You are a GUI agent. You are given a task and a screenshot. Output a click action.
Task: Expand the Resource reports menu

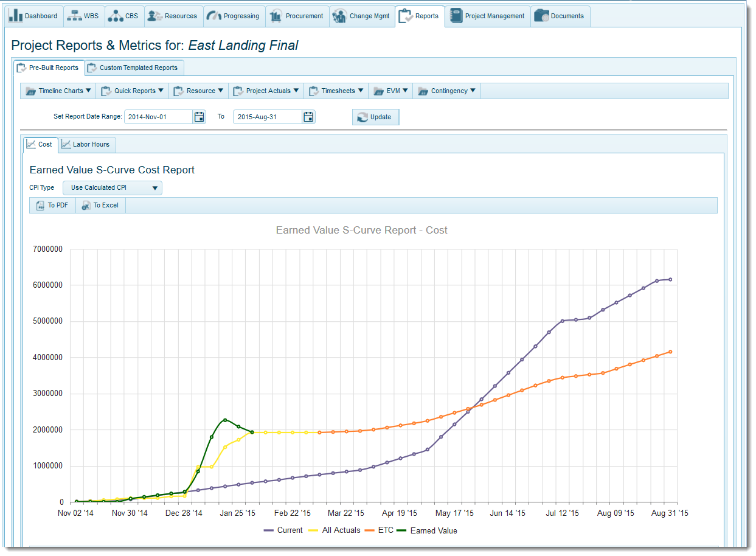click(199, 91)
